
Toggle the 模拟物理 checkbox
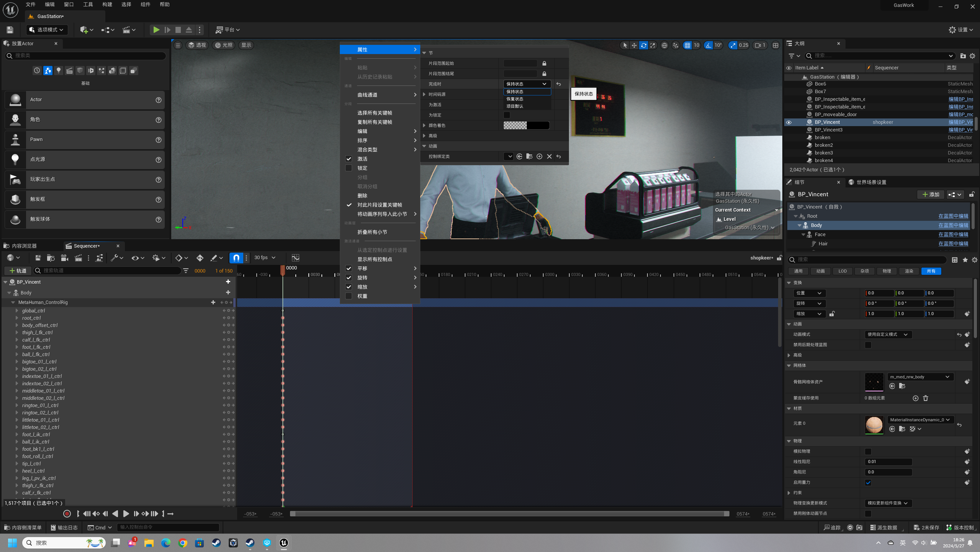(868, 452)
